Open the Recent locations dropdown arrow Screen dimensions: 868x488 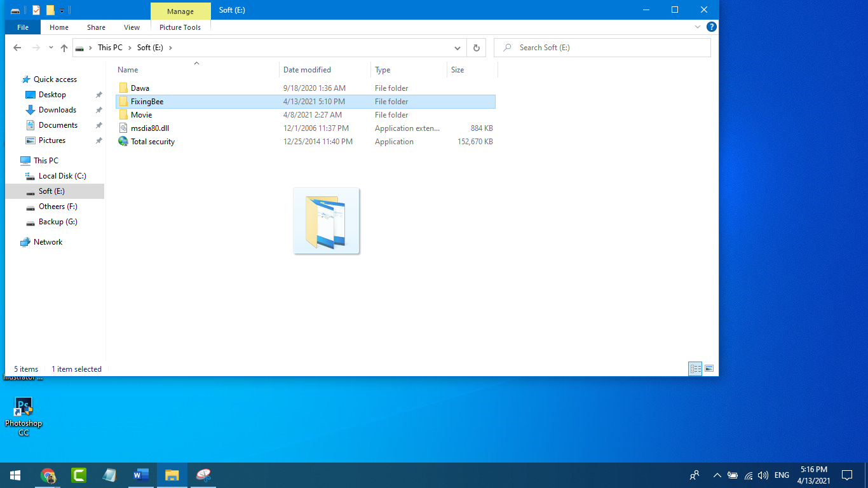tap(51, 48)
